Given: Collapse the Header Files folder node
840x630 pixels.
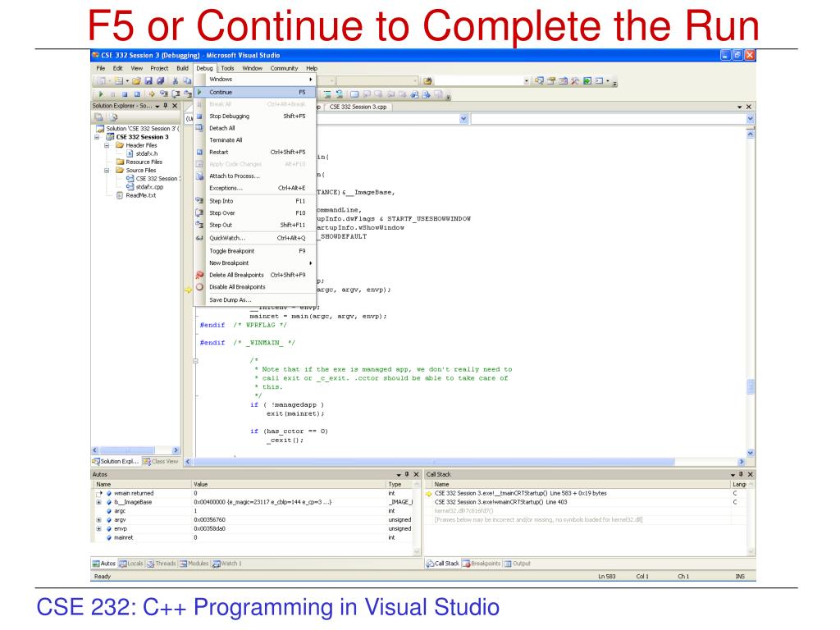Looking at the screenshot, I should 107,145.
